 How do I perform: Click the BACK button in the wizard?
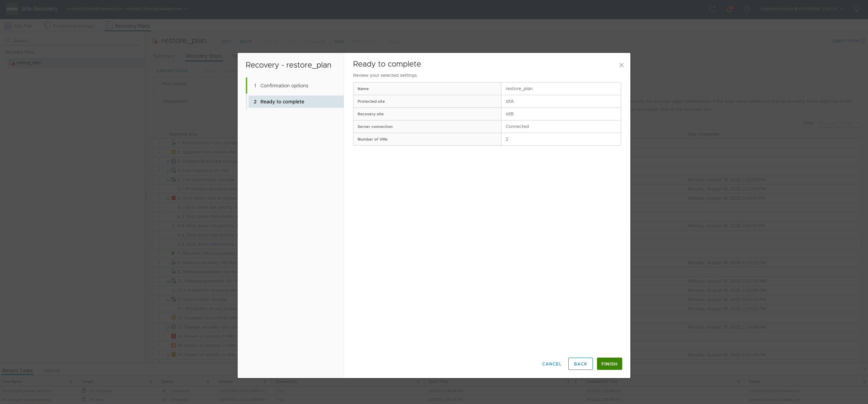tap(580, 364)
